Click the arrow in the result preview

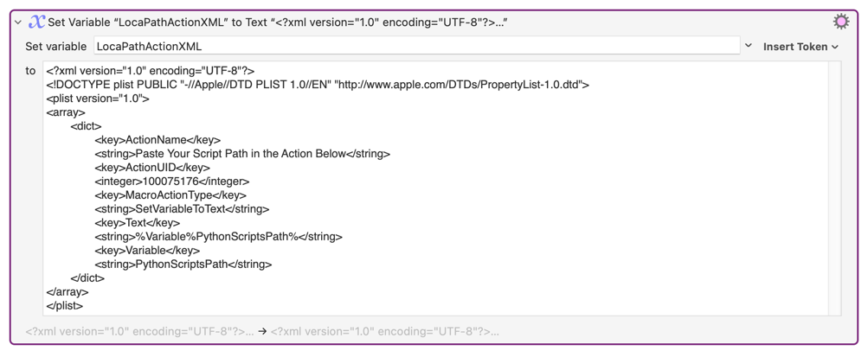point(262,331)
